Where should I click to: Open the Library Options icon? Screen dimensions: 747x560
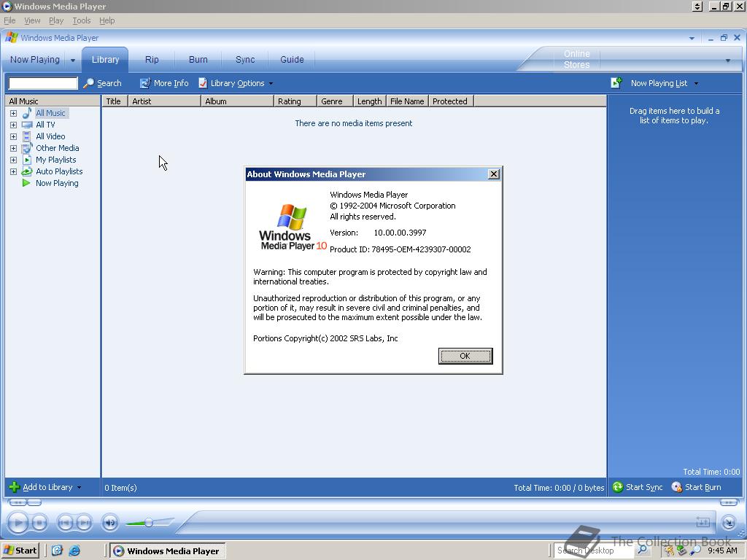(x=203, y=83)
